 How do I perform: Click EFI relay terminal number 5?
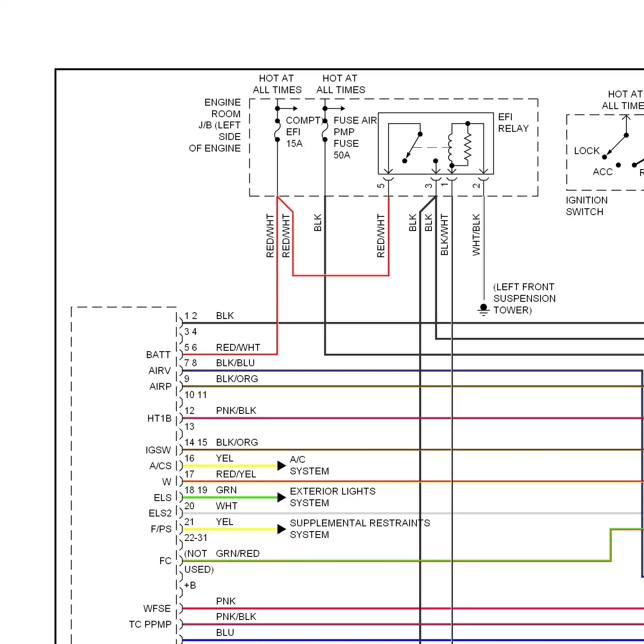point(381,186)
